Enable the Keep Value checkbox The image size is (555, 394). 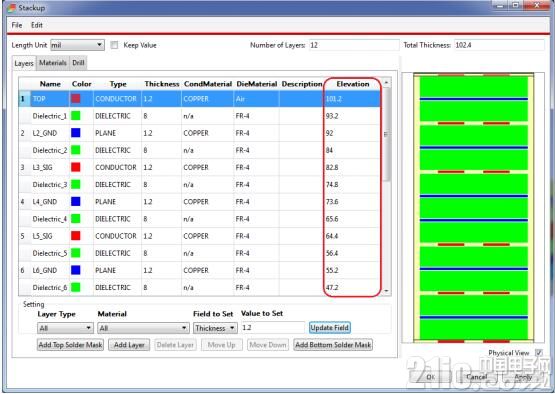coord(114,45)
